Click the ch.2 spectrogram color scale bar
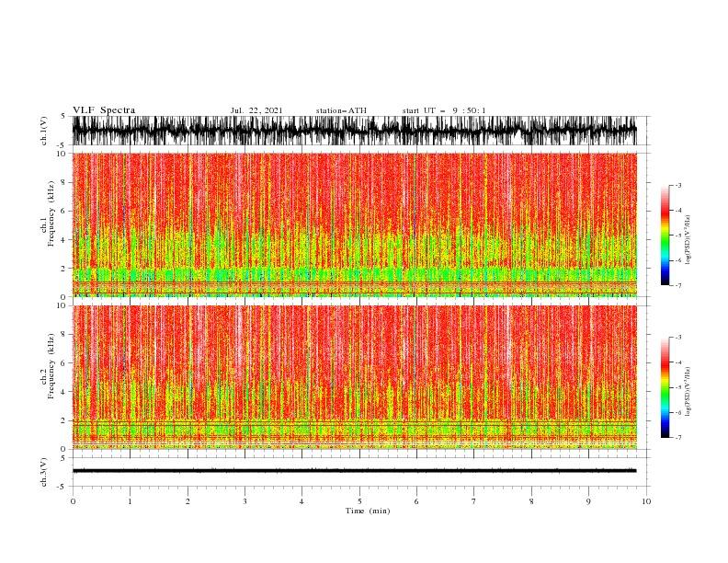This screenshot has width=728, height=563. coord(665,387)
